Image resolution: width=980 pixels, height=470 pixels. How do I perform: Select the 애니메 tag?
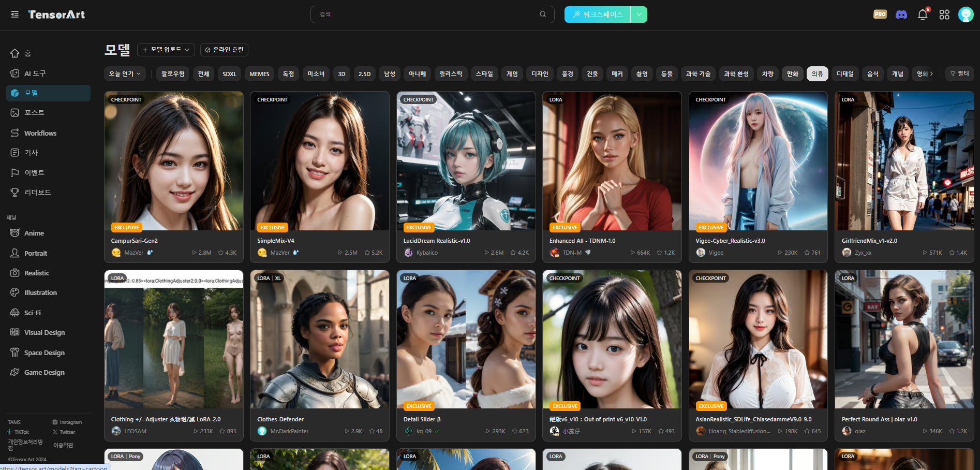[417, 74]
